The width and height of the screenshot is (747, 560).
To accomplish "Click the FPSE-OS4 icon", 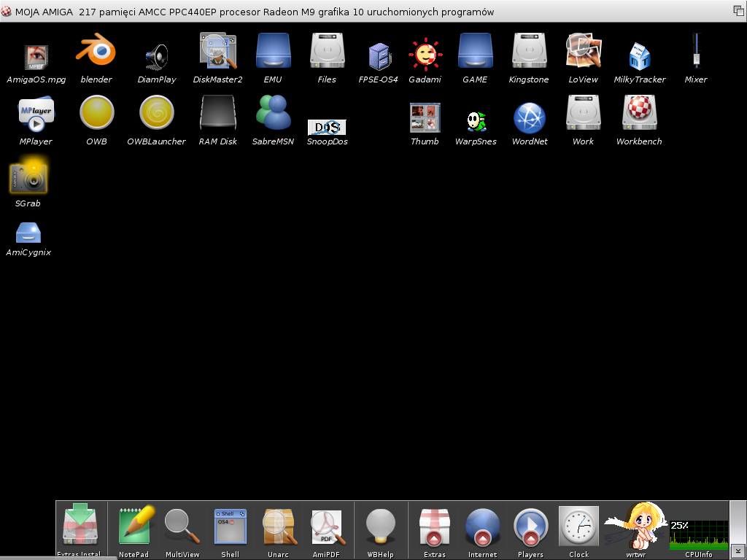I will [379, 57].
